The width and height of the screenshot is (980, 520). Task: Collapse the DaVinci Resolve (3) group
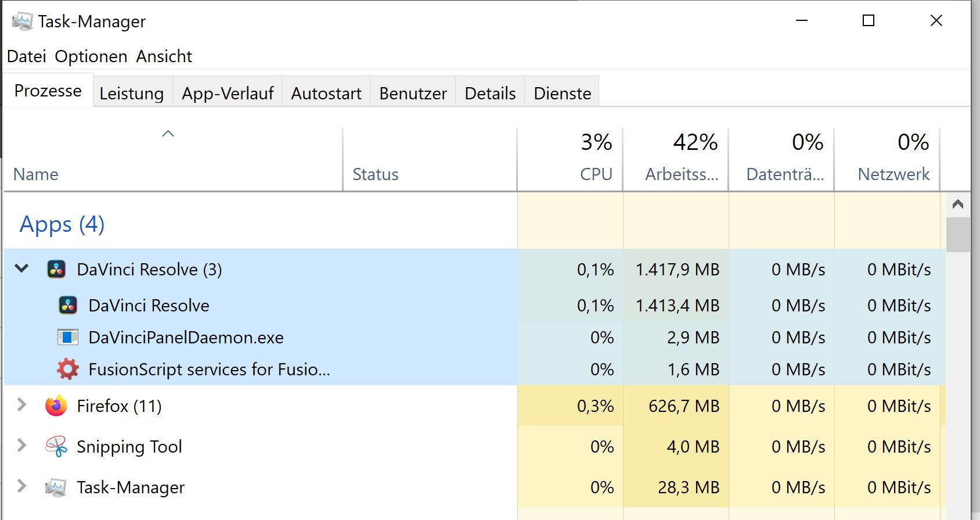pyautogui.click(x=22, y=268)
